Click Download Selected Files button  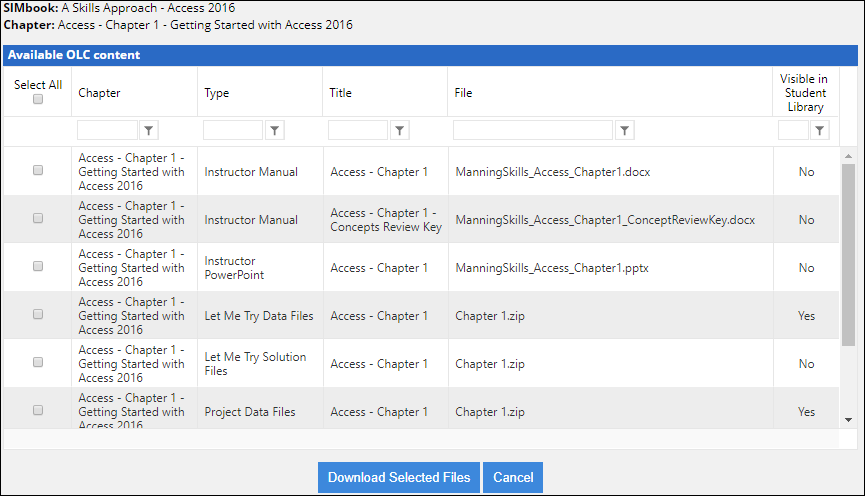pyautogui.click(x=399, y=477)
